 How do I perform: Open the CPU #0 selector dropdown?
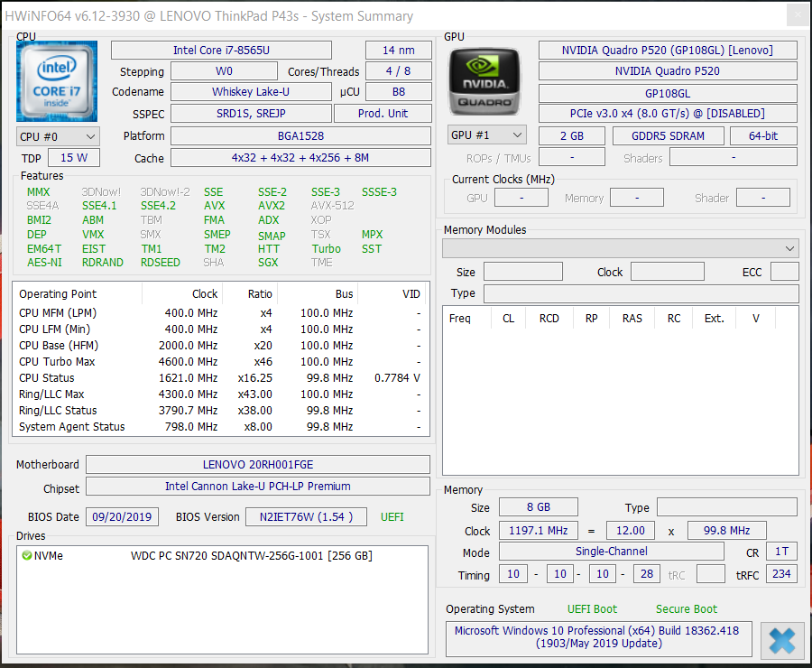[58, 136]
